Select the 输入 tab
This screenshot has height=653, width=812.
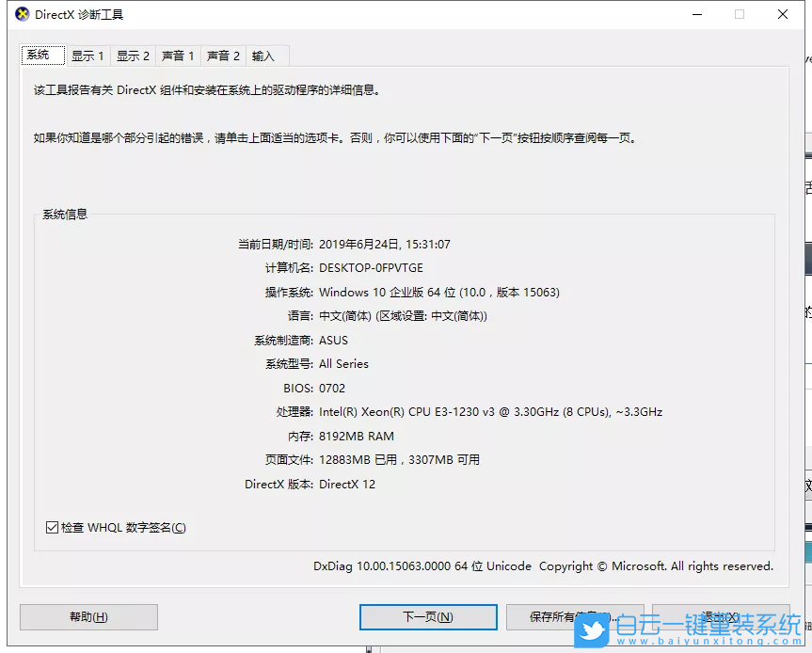(263, 56)
